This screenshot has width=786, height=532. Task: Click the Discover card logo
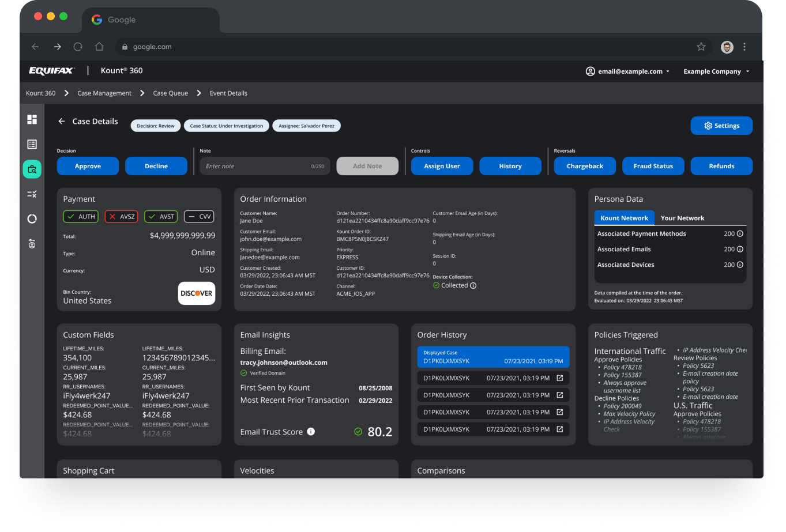tap(197, 293)
